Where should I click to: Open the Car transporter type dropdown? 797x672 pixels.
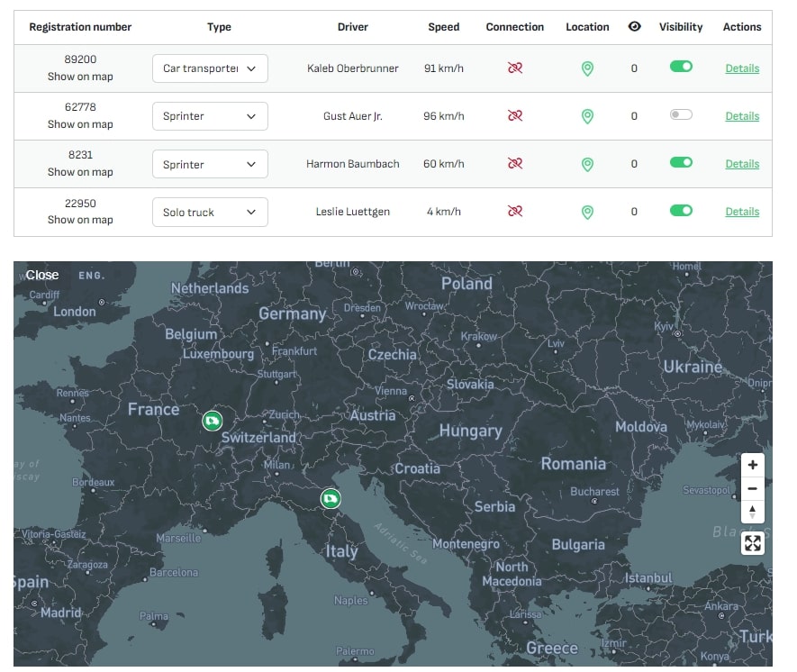pos(210,68)
